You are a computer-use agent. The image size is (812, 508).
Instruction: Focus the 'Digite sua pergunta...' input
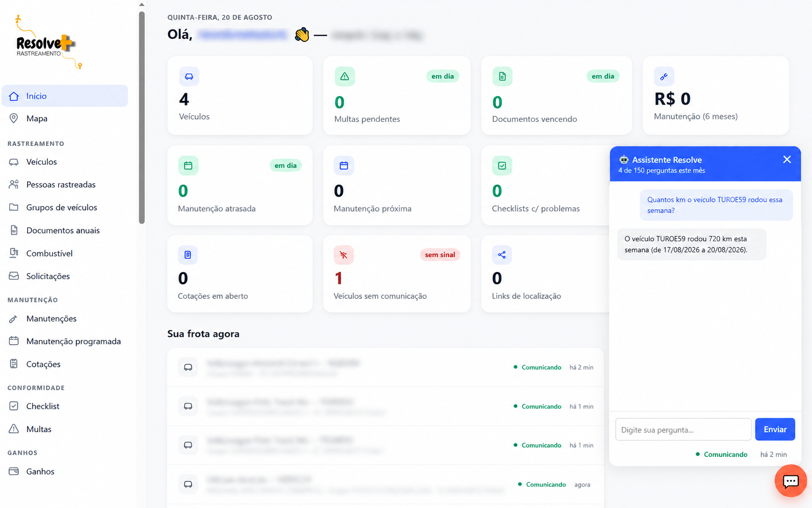click(683, 429)
